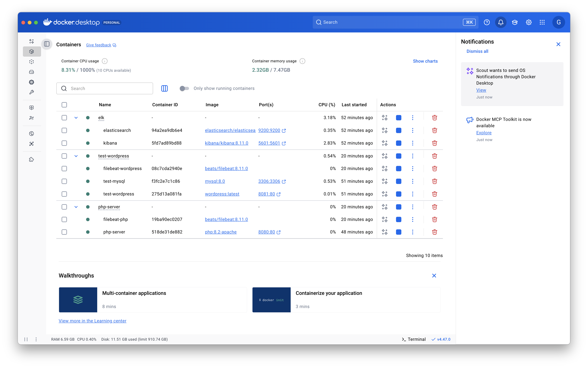Collapse the php-server group
This screenshot has width=588, height=368.
coord(76,207)
